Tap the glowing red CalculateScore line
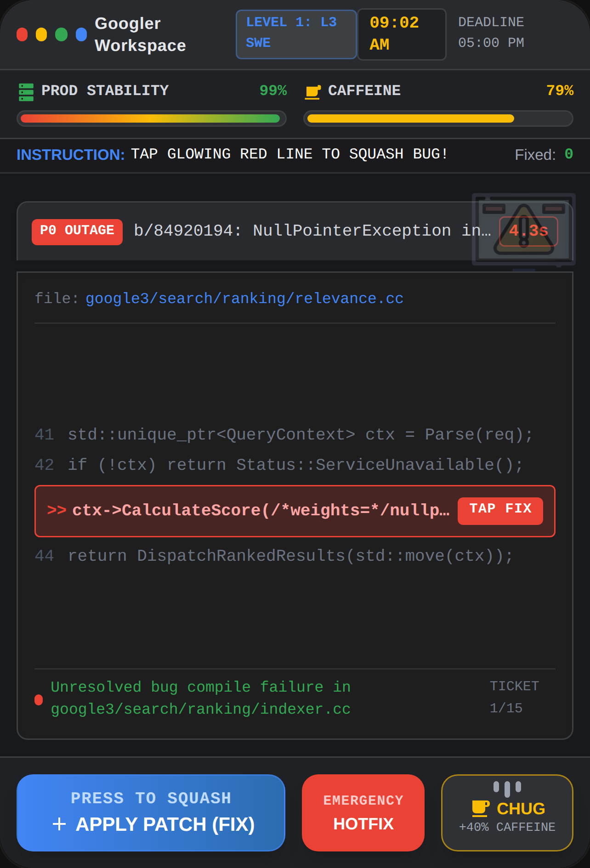The image size is (590, 868). pyautogui.click(x=295, y=511)
